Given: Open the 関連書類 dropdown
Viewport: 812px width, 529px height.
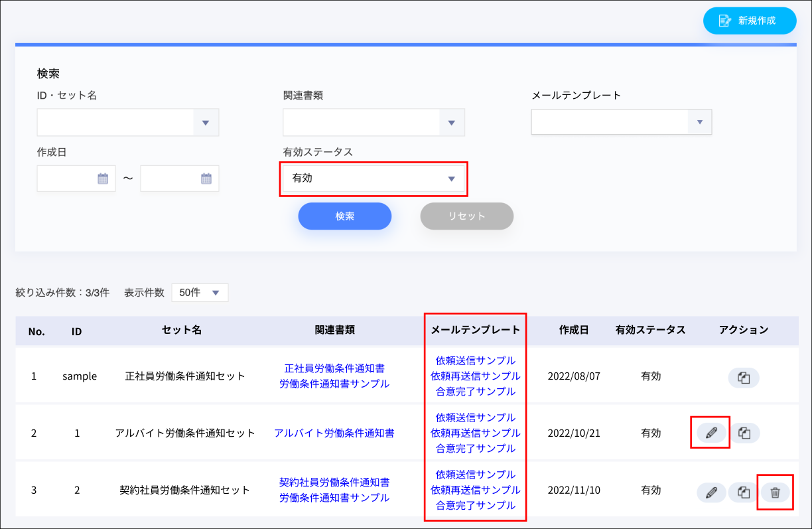Looking at the screenshot, I should [x=451, y=123].
